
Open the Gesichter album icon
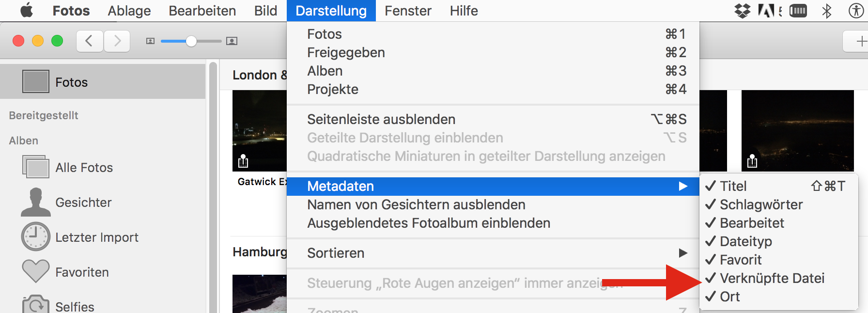point(35,203)
